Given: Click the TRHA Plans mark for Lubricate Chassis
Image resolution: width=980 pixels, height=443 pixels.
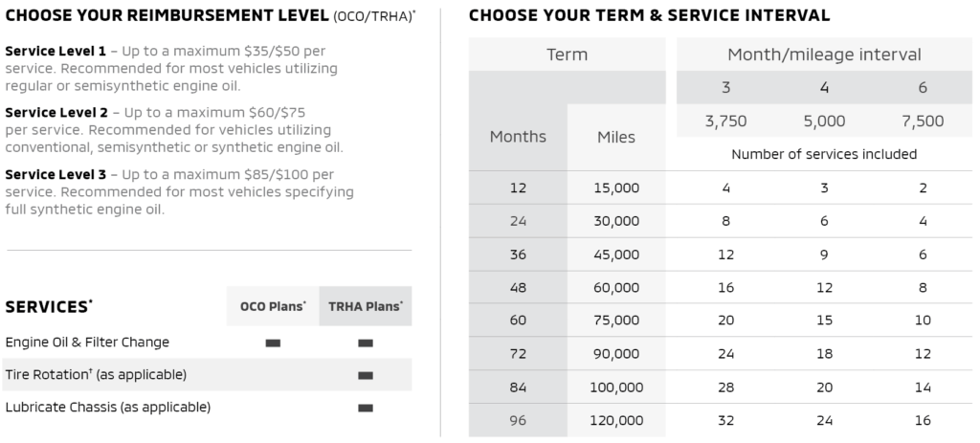Looking at the screenshot, I should click(365, 408).
